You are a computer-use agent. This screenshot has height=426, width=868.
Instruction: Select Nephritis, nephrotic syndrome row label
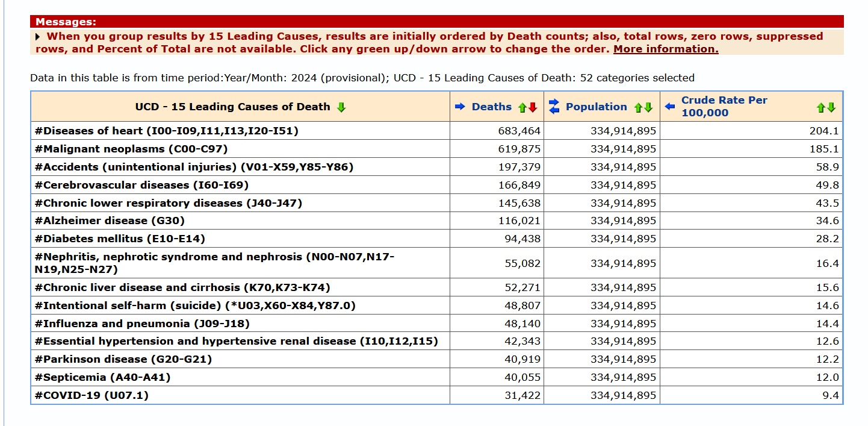[x=215, y=263]
